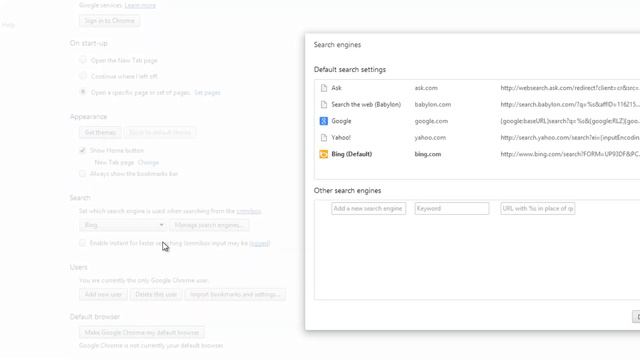Select Continue where I left off radio

83,76
